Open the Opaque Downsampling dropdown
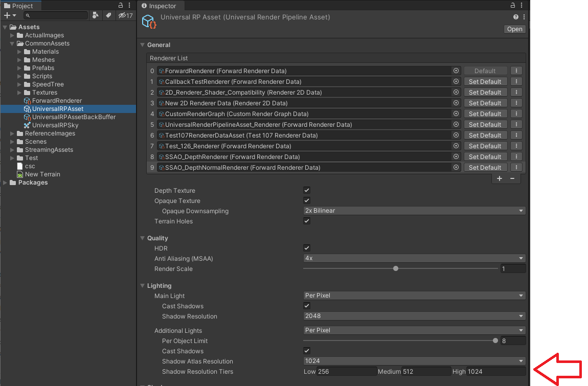588x386 pixels. tap(414, 211)
